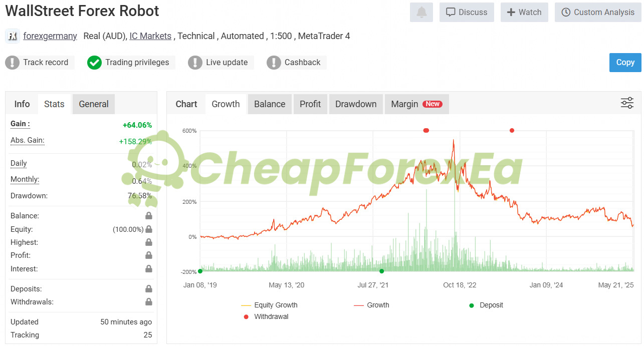
Task: Open Custom Analysis
Action: click(598, 12)
